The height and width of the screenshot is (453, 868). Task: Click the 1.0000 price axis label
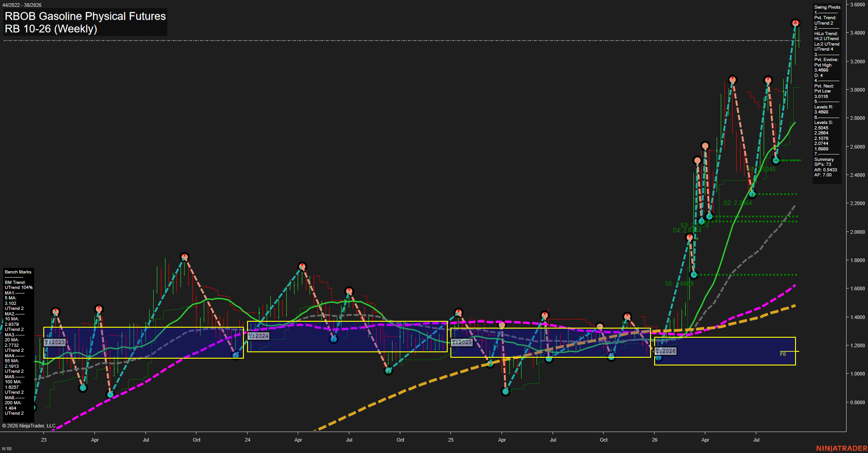click(858, 374)
